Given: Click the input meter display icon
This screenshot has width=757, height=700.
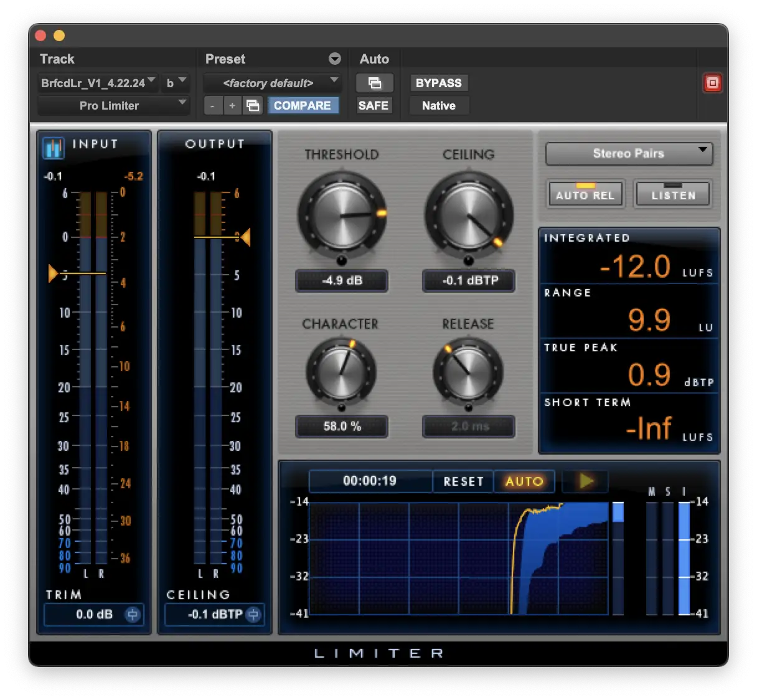Looking at the screenshot, I should click(x=54, y=148).
